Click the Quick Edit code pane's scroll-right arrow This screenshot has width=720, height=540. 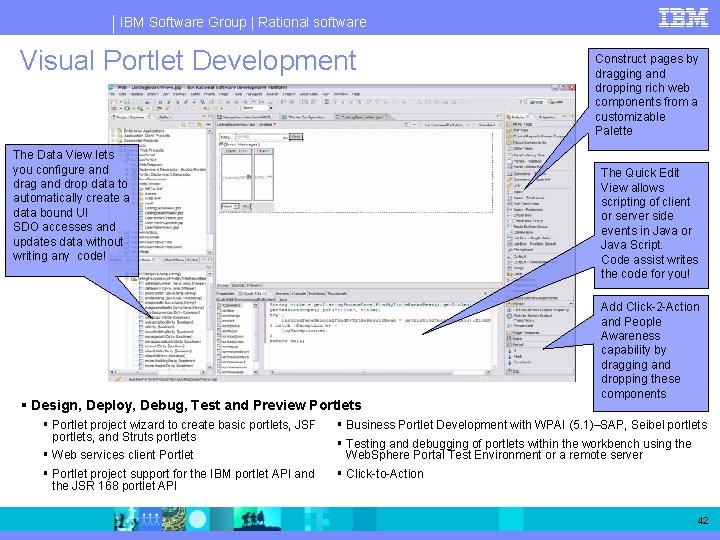488,372
